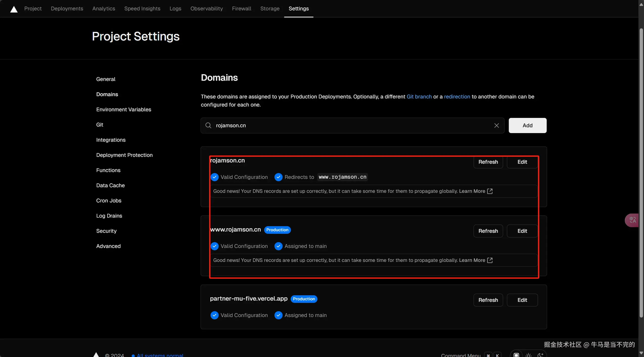The width and height of the screenshot is (644, 357).
Task: Click the Redirects to checkmark icon for rojamson.cn
Action: click(x=278, y=177)
